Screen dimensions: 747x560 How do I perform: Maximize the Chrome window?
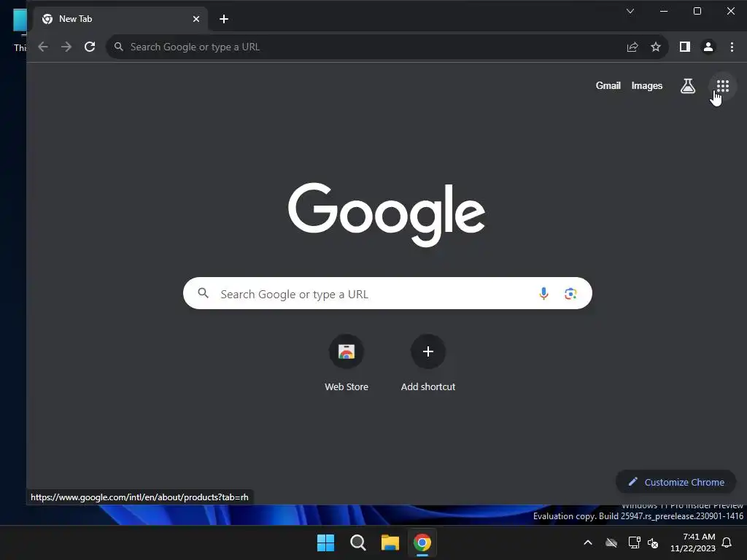click(x=697, y=11)
